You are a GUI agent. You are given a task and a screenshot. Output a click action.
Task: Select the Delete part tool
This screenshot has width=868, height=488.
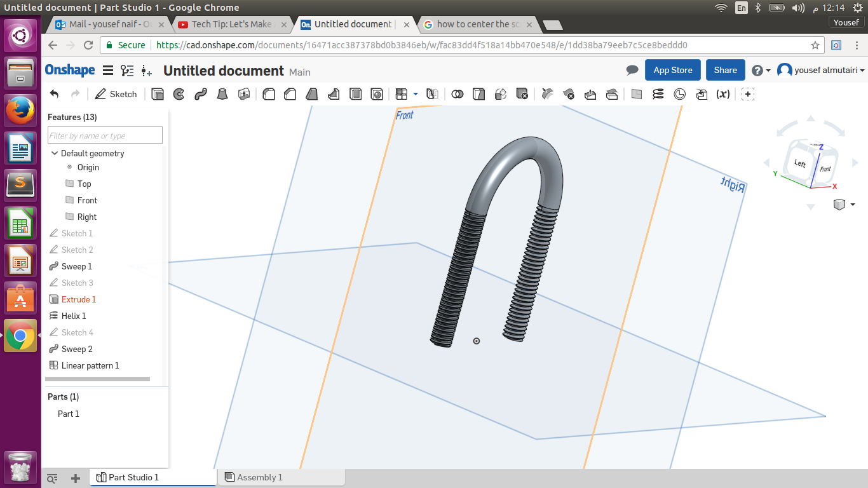tap(522, 94)
